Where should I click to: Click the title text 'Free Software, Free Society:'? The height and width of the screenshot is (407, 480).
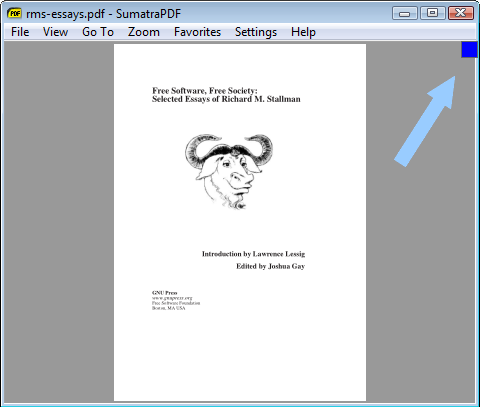(x=205, y=91)
